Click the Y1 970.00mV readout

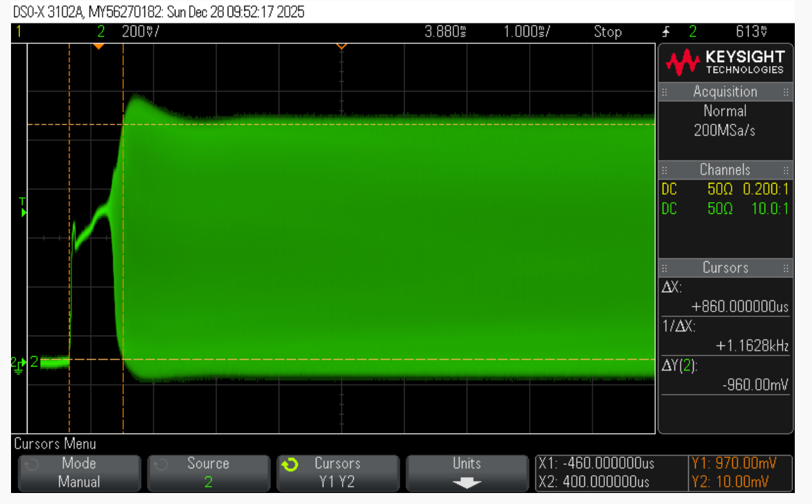[x=734, y=463]
